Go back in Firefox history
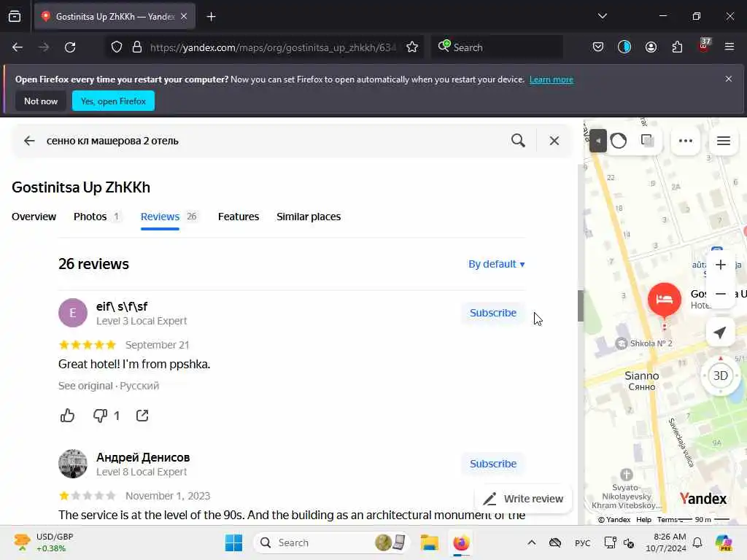This screenshot has width=747, height=560. [x=18, y=47]
